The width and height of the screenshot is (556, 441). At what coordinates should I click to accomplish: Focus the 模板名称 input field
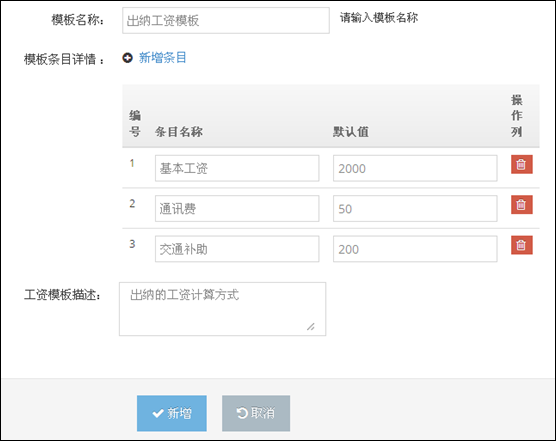pyautogui.click(x=226, y=21)
